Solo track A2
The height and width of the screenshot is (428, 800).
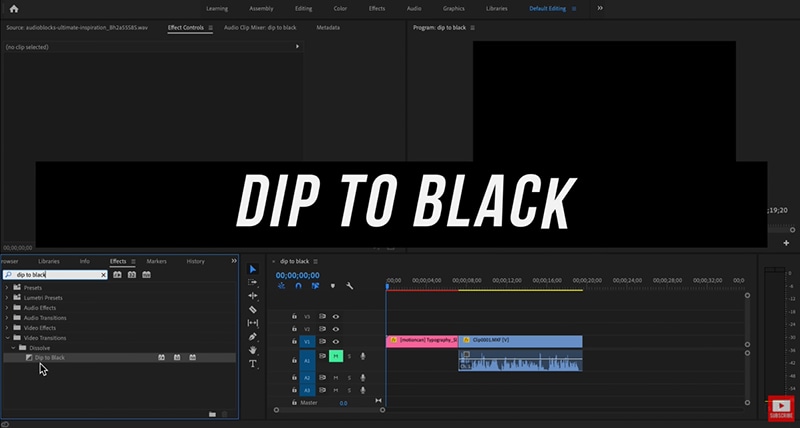click(x=349, y=377)
